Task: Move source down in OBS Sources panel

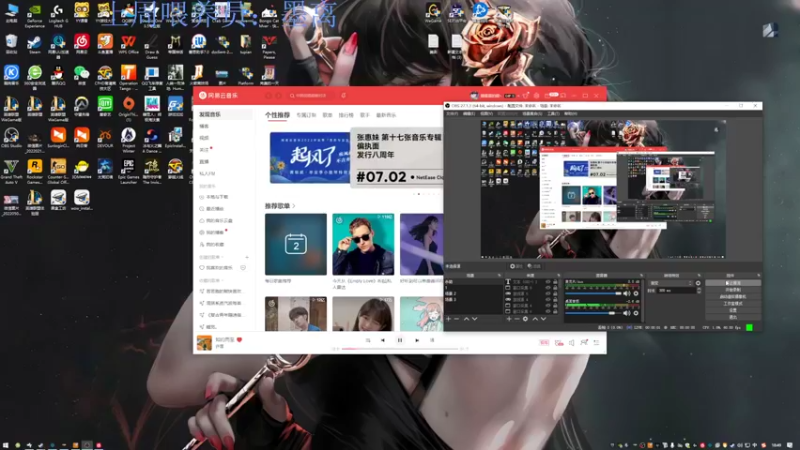Action: (x=543, y=319)
